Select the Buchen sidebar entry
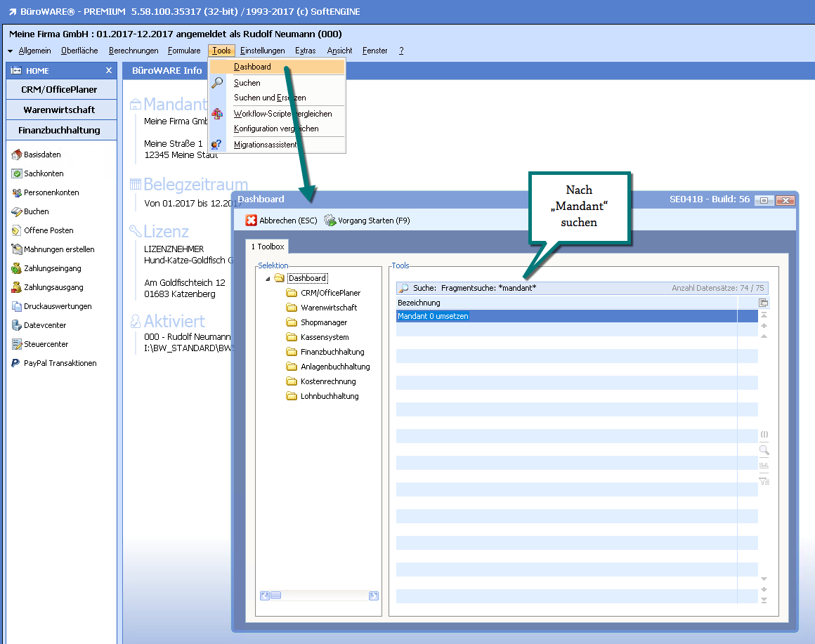The image size is (815, 644). coord(37,211)
